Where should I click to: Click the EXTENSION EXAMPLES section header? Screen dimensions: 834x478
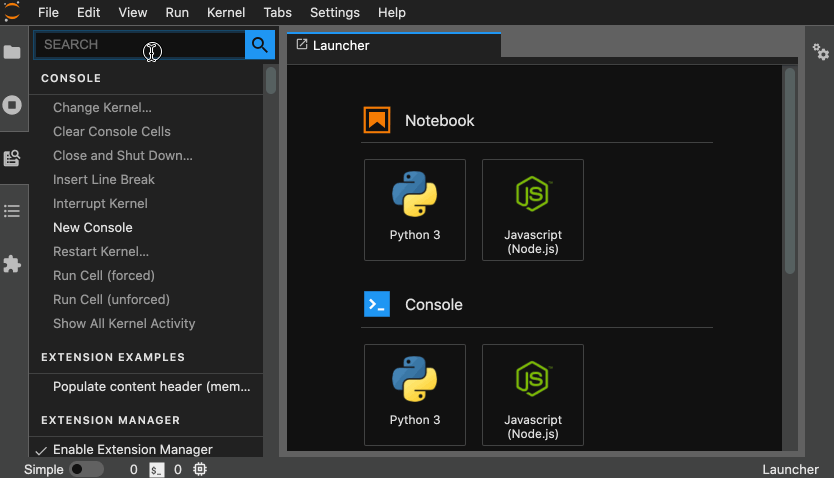point(113,357)
